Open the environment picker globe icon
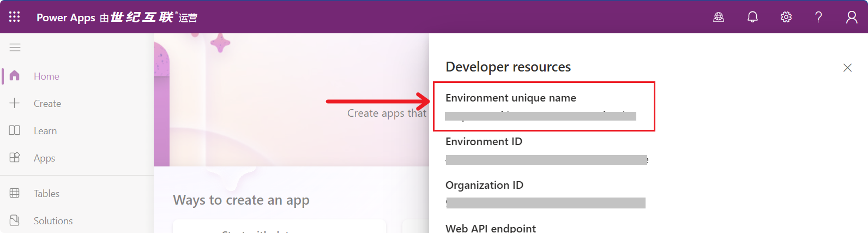Screen dimensions: 868x233 pos(719,17)
